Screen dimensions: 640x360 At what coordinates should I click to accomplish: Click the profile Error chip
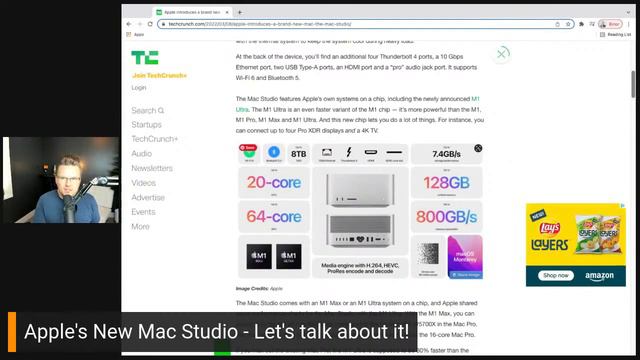pyautogui.click(x=610, y=24)
